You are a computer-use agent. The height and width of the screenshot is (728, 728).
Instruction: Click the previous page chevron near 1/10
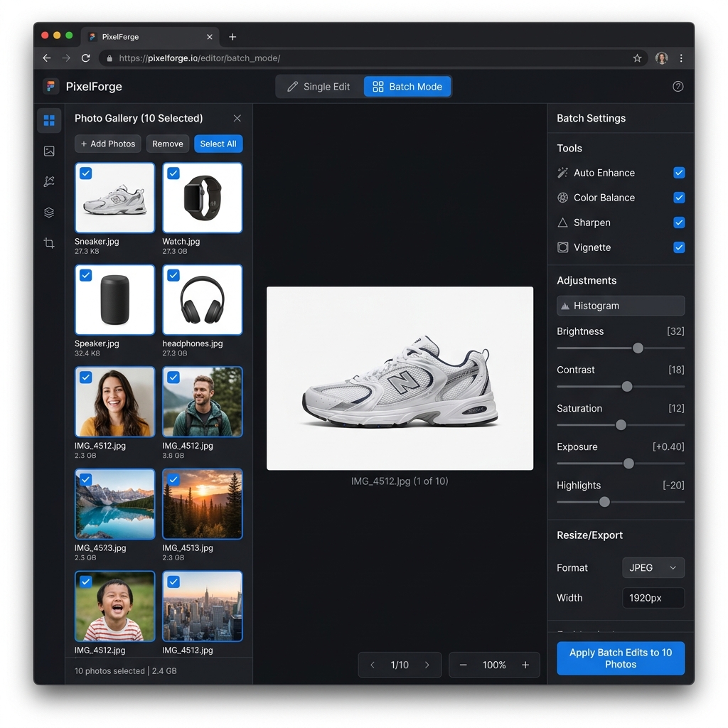click(372, 665)
